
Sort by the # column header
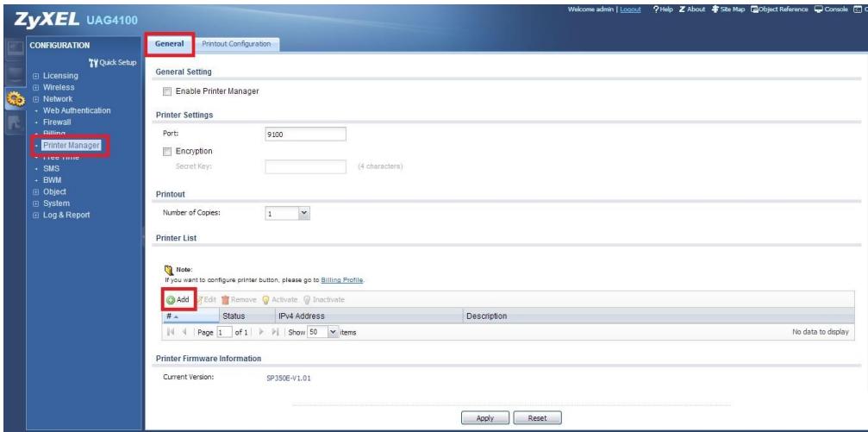coord(191,316)
